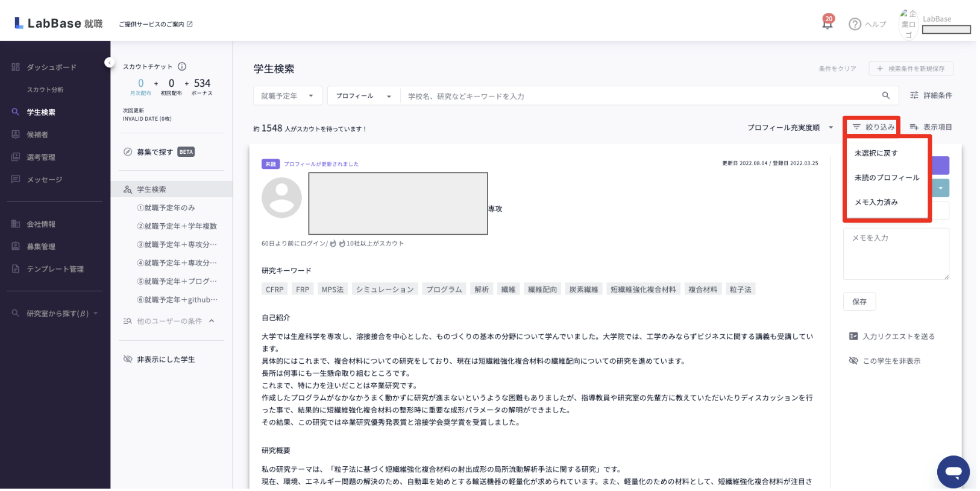Choose 未読のプロフィール from filter menu
Viewport: 980px width, 491px height.
(x=887, y=178)
